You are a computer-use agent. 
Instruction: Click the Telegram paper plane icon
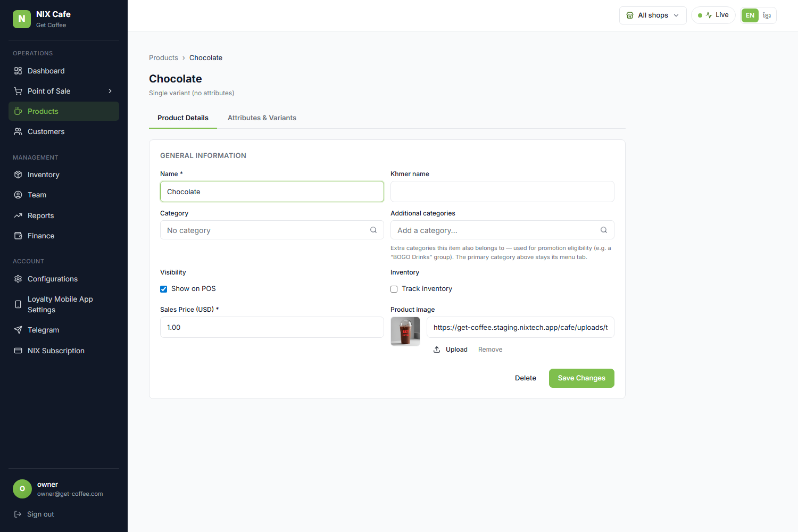pyautogui.click(x=18, y=330)
